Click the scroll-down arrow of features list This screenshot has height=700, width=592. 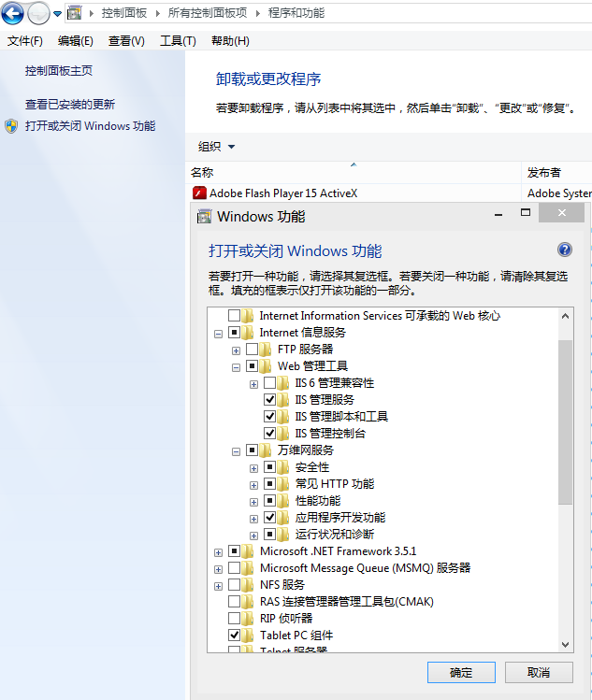[x=565, y=645]
